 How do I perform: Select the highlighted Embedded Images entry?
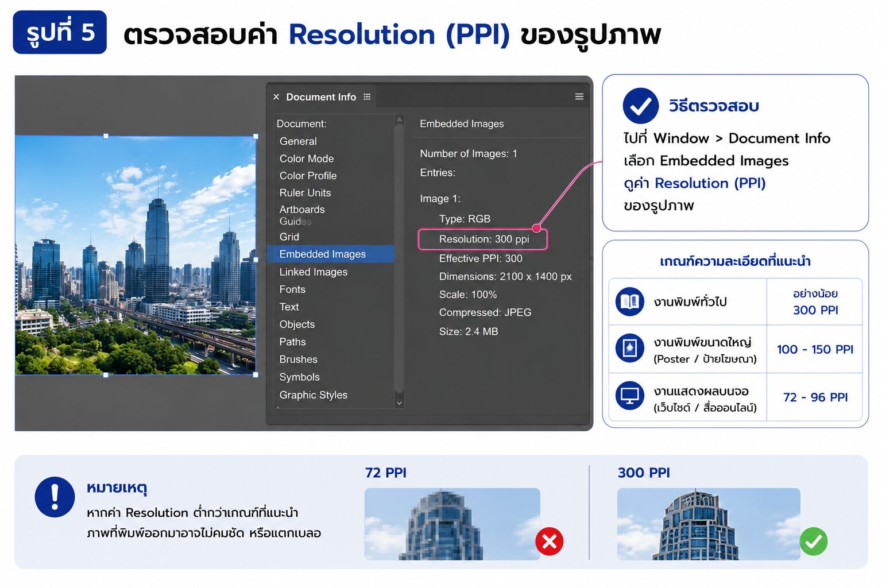point(330,254)
